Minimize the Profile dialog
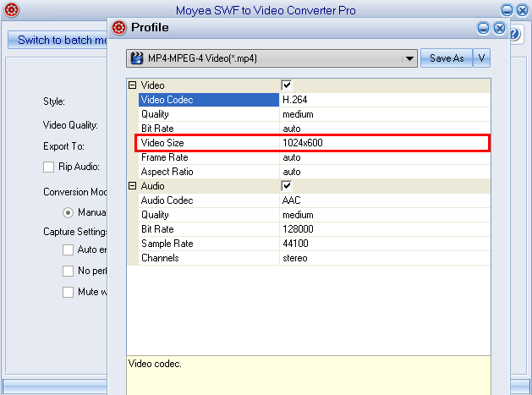The image size is (532, 395). 483,28
